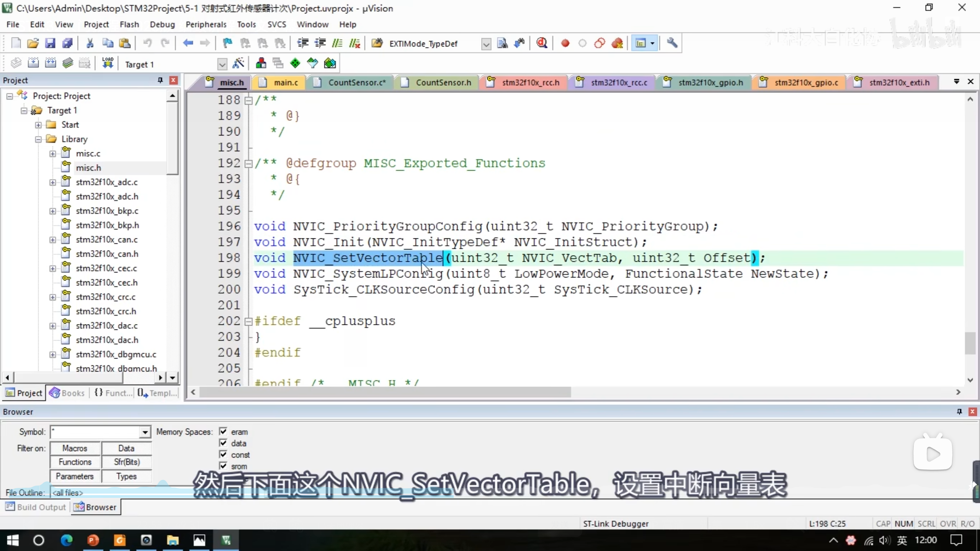Open the Peripherals menu

coord(206,24)
